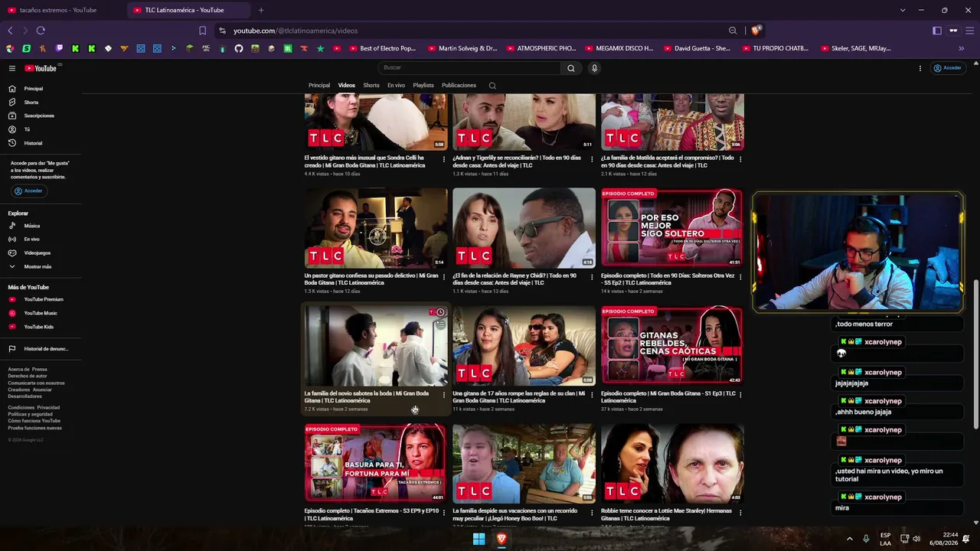Show more bookmarks with the overflow chevron

tap(961, 48)
